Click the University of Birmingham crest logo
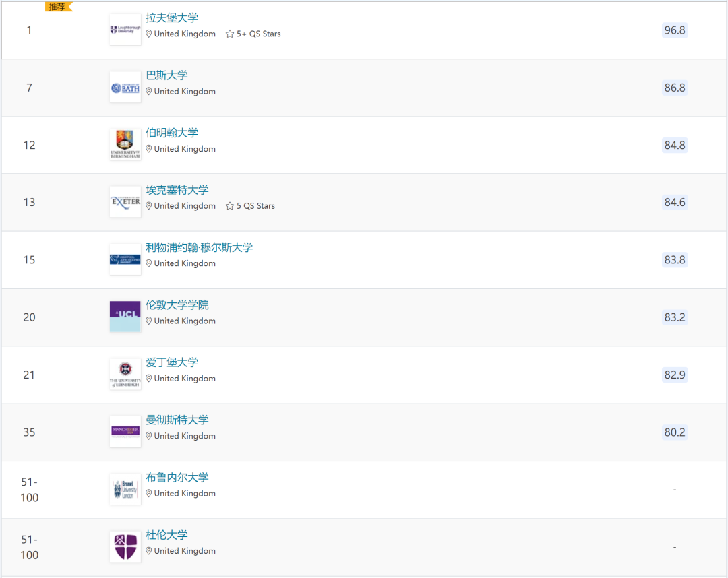The height and width of the screenshot is (578, 728). pyautogui.click(x=125, y=145)
